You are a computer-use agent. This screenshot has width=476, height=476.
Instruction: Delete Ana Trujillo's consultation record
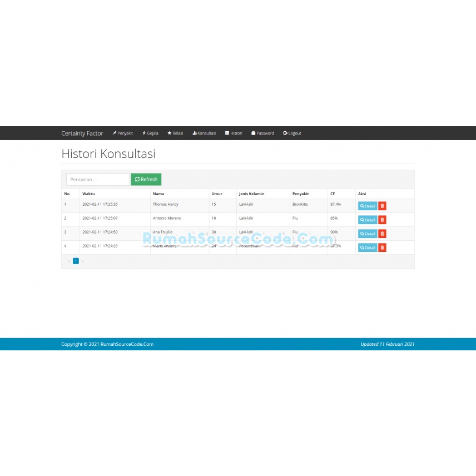(382, 234)
